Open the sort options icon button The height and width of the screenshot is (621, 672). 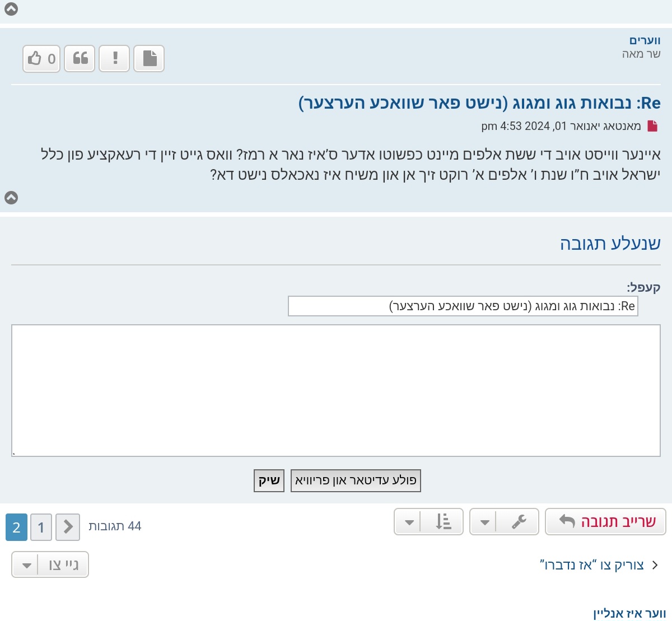(x=443, y=522)
